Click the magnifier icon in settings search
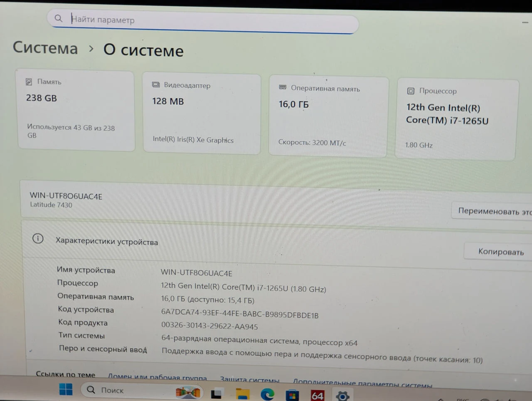 [x=59, y=18]
